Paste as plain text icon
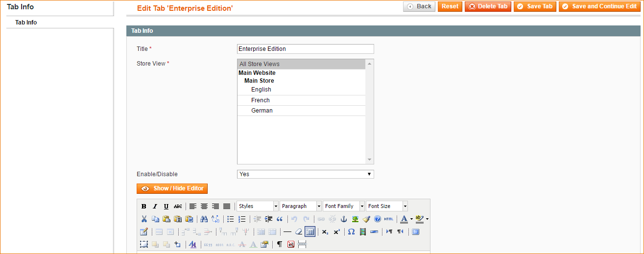The width and height of the screenshot is (644, 254). coord(178,219)
